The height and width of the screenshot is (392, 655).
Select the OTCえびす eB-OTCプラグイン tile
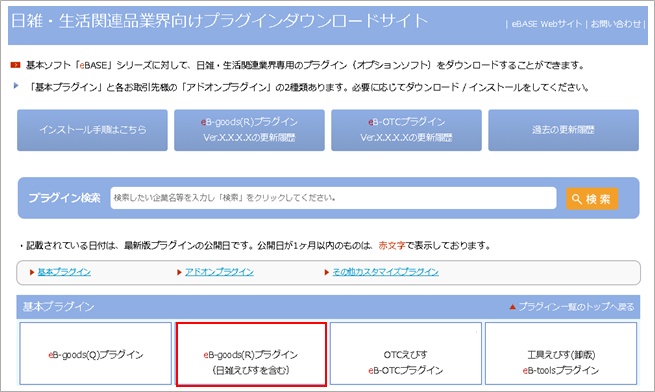point(406,353)
